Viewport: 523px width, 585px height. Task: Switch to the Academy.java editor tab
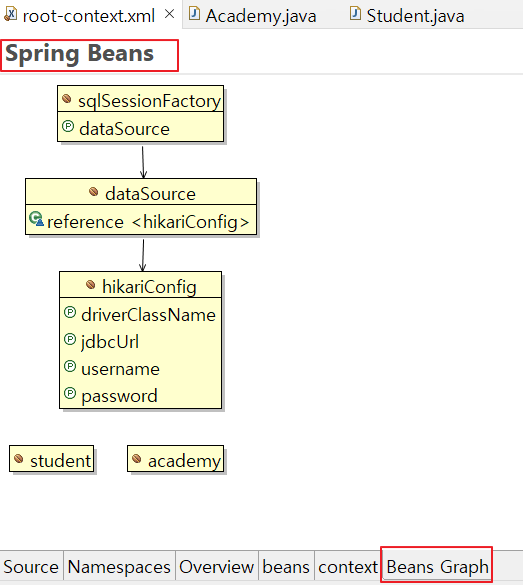tap(253, 15)
